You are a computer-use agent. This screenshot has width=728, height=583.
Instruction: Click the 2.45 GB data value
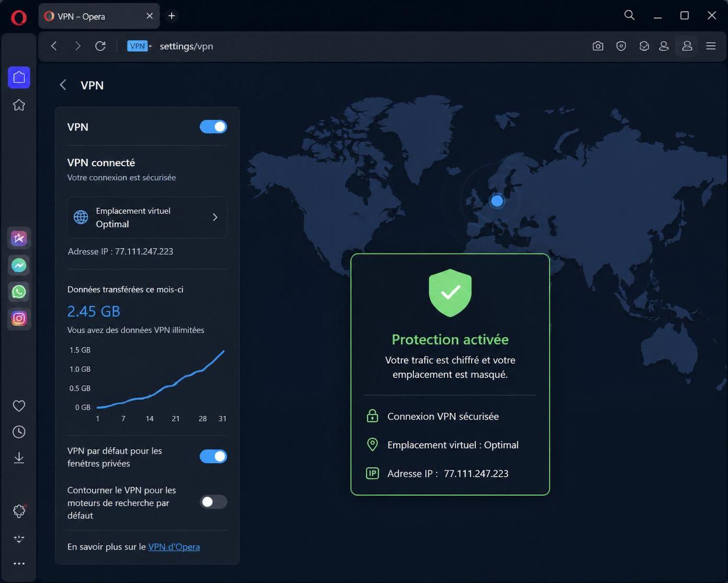point(94,311)
